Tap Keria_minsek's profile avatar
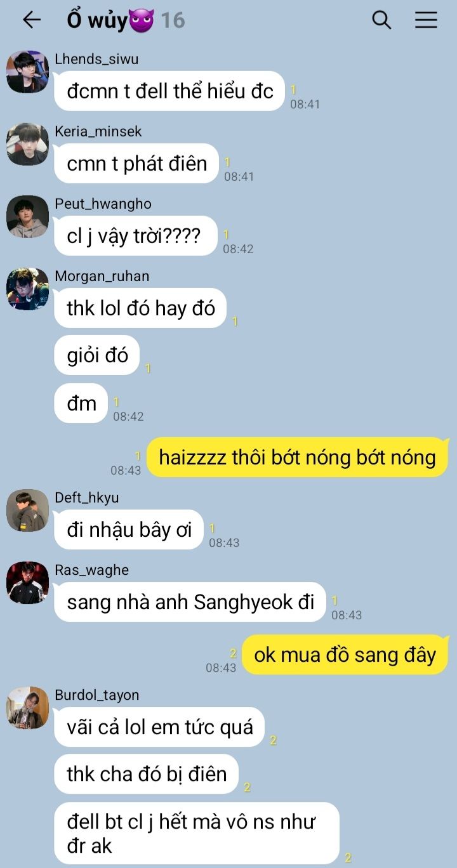The image size is (457, 868). coord(27,144)
